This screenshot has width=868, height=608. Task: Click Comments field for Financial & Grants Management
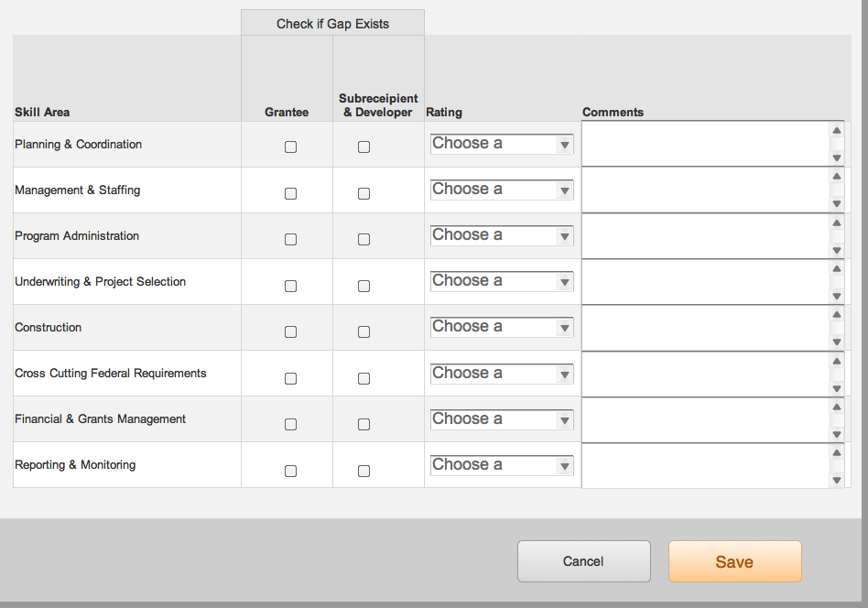click(704, 419)
